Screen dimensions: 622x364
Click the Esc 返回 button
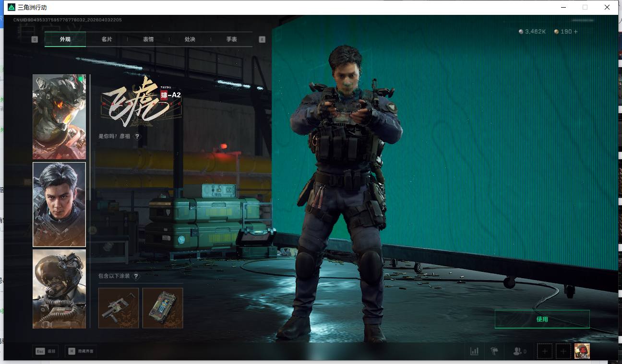[46, 352]
